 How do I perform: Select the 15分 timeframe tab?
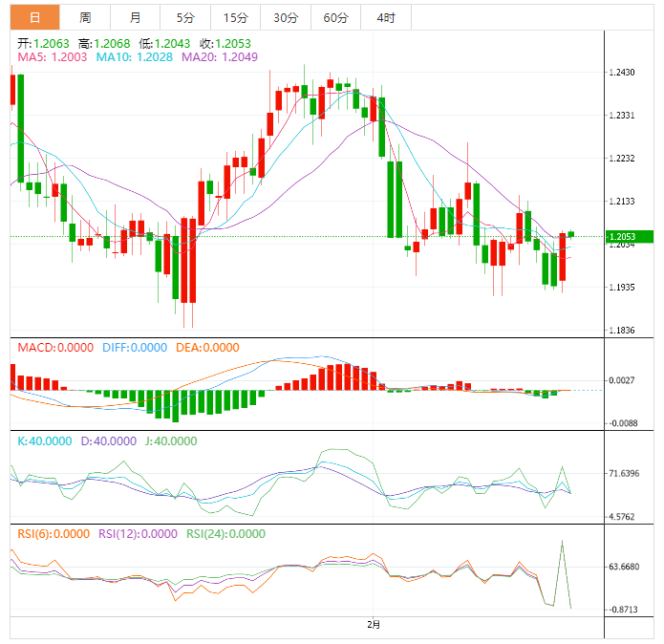tap(234, 17)
